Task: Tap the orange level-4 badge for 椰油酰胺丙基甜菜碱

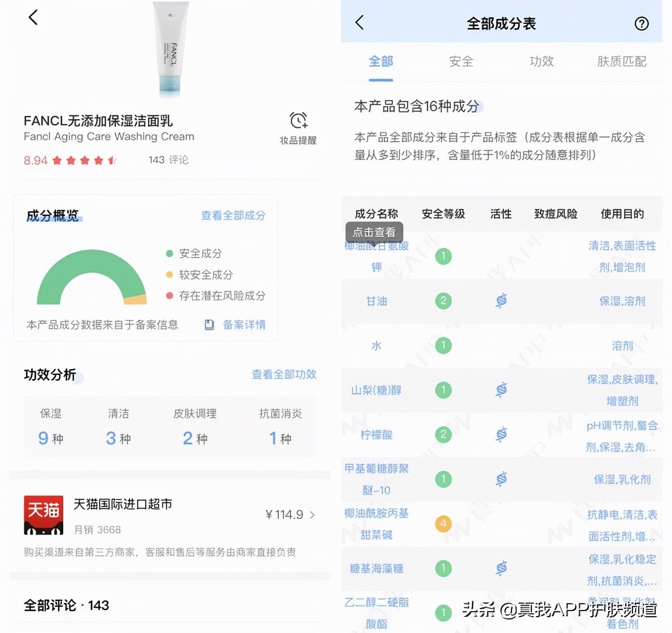Action: [x=443, y=523]
